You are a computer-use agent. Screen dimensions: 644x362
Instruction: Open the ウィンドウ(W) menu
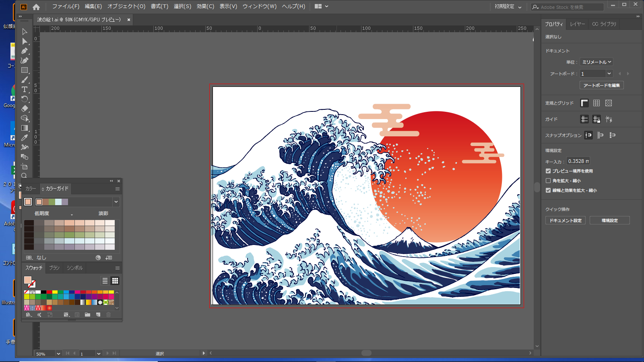point(260,6)
